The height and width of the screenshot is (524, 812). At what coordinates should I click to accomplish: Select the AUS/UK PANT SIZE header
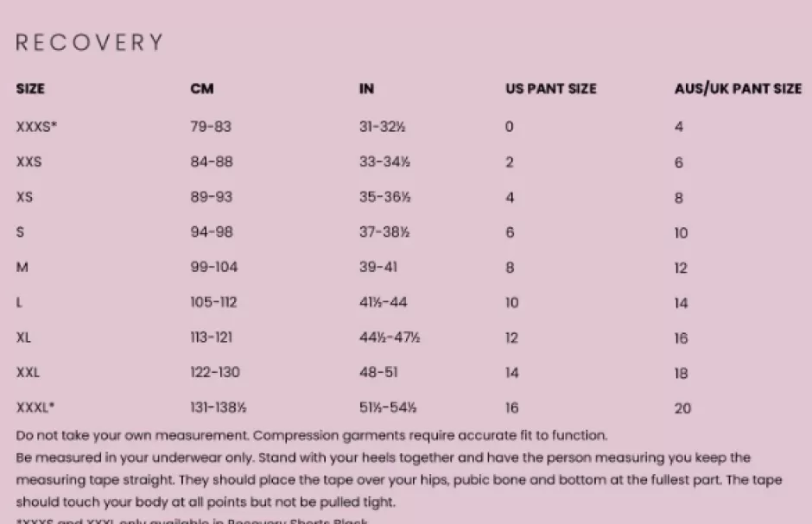pos(738,89)
